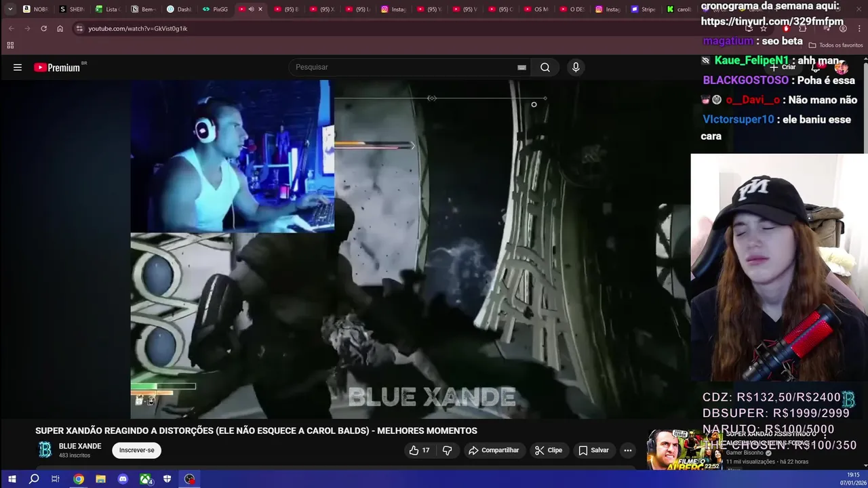868x488 pixels.
Task: Click the 'Criar' create button
Action: pyautogui.click(x=783, y=67)
